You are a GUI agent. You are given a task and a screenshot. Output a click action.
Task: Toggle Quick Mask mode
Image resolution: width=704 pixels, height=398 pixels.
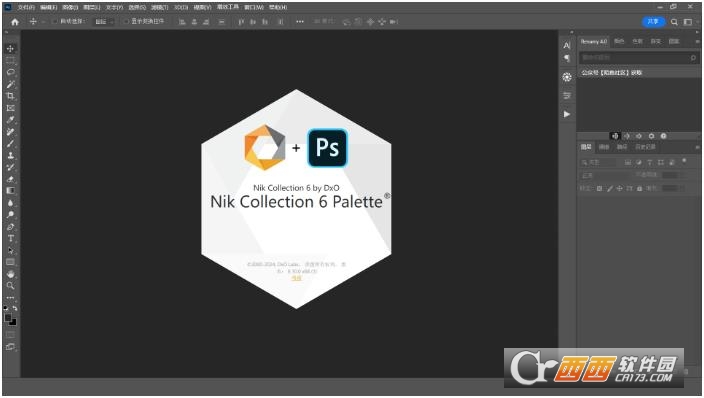10,335
